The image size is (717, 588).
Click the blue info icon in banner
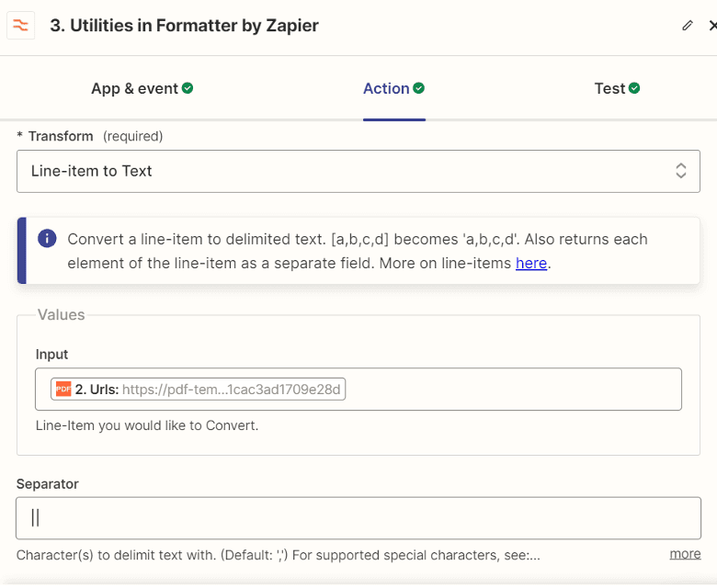47,239
